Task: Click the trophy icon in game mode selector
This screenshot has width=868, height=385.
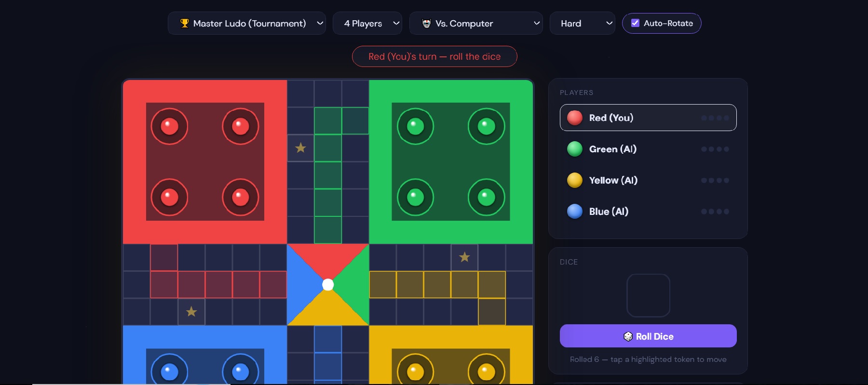Action: tap(185, 23)
